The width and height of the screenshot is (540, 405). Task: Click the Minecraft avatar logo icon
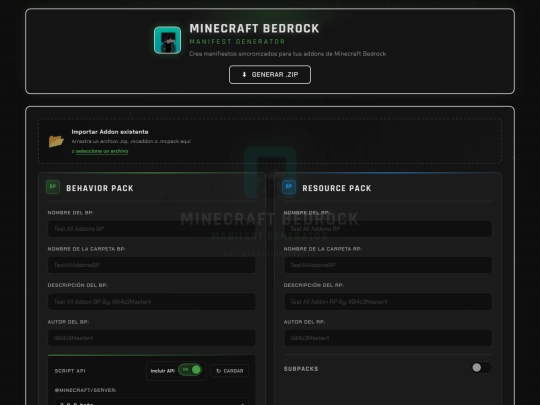coord(167,40)
